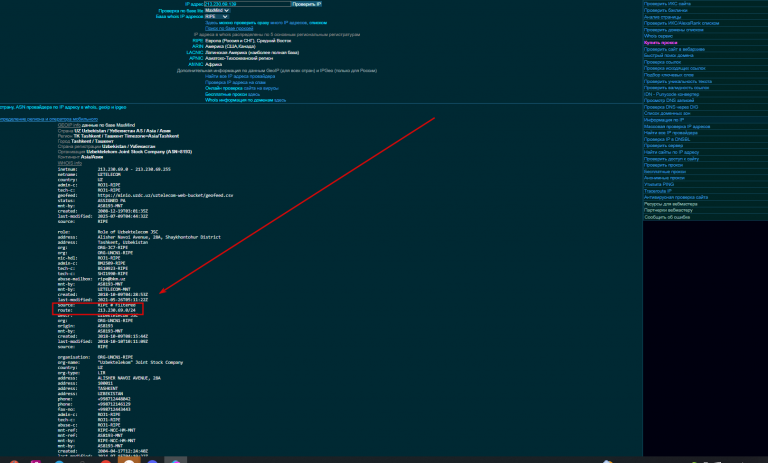Viewport: 768px width, 463px height.
Task: Open Онлайн проверка сайта на вирусы link
Action: pyautogui.click(x=242, y=88)
